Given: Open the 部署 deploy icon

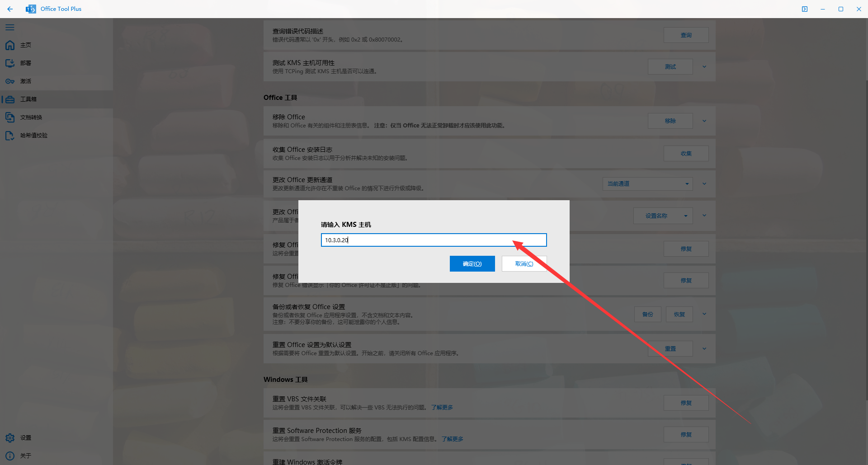Looking at the screenshot, I should click(10, 63).
